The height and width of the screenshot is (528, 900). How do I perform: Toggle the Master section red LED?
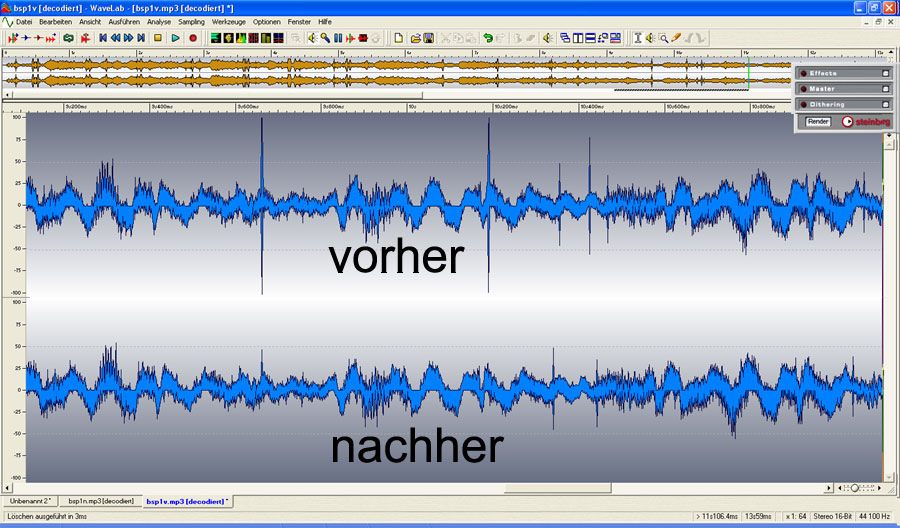tap(804, 89)
